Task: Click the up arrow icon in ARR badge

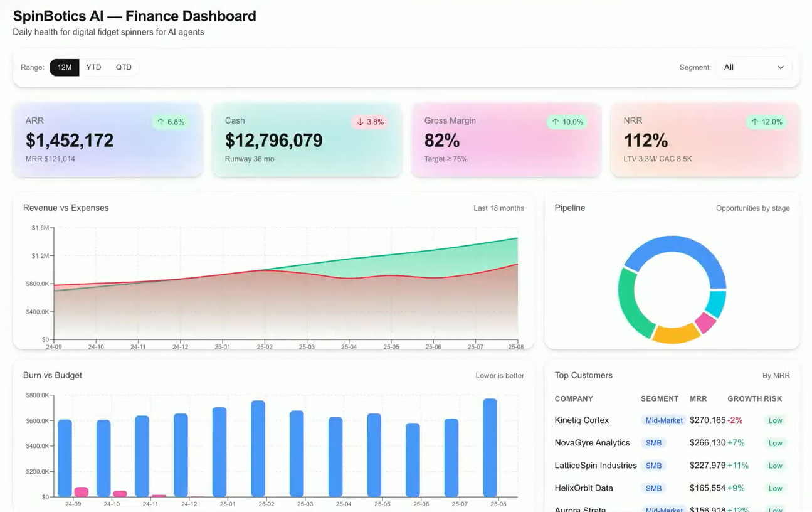Action: point(161,122)
